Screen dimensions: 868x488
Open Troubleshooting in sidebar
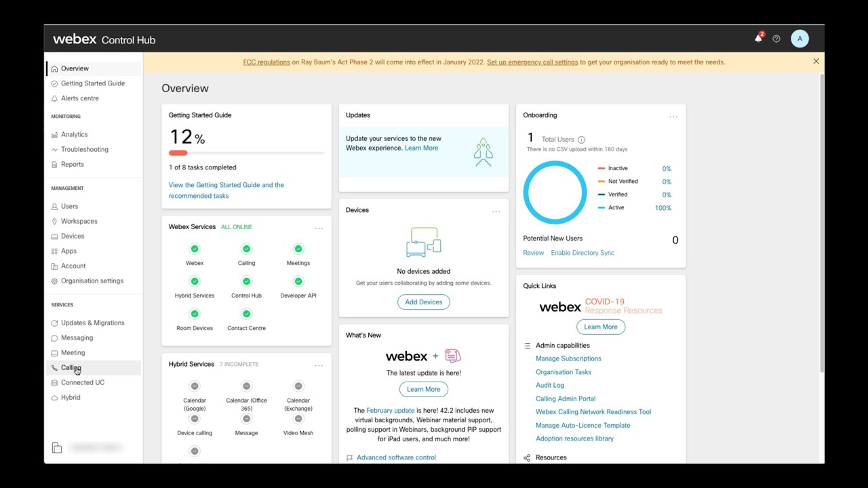pyautogui.click(x=94, y=149)
